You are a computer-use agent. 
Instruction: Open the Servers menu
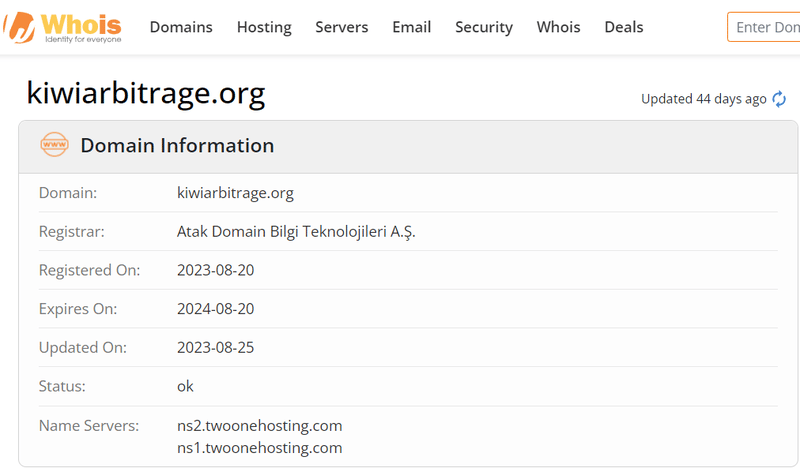click(342, 27)
